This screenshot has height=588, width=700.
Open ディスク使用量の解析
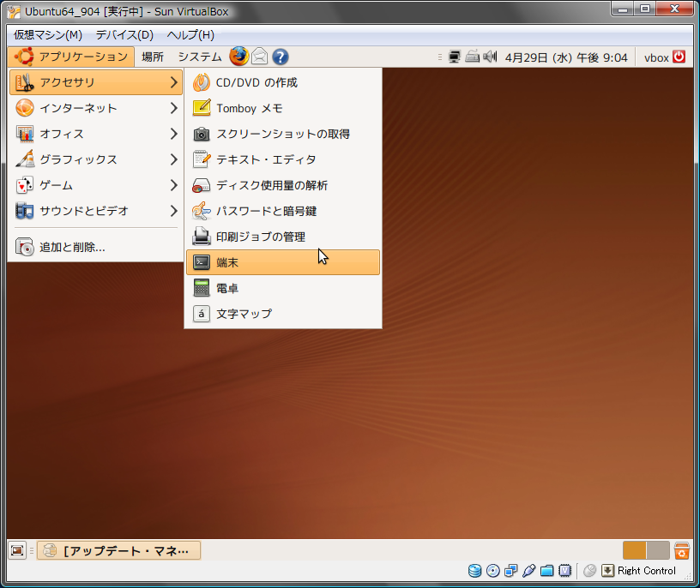283,185
